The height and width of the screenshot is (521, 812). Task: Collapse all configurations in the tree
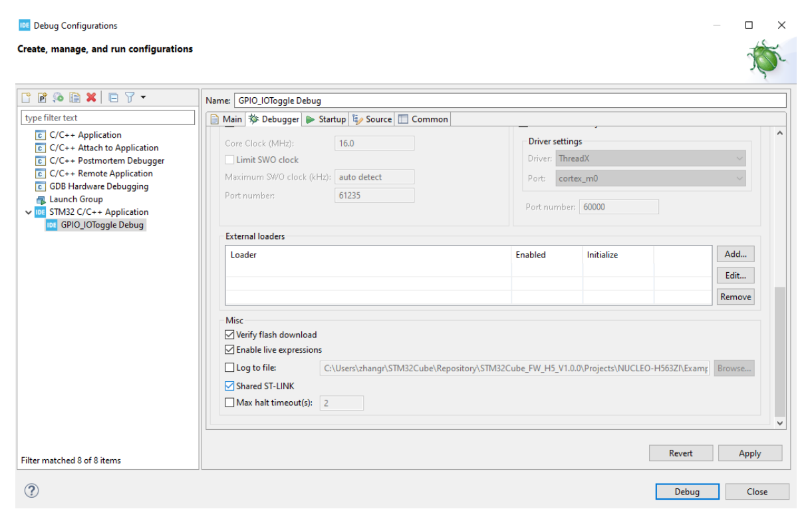113,98
